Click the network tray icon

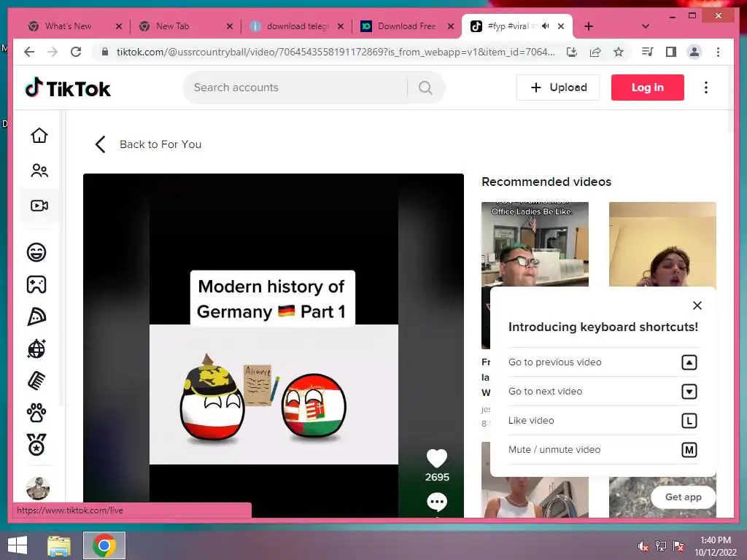[x=661, y=546]
